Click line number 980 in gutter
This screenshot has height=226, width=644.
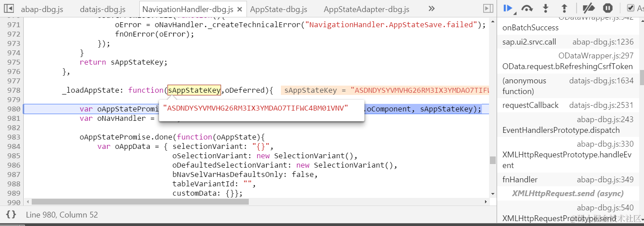tap(14, 109)
